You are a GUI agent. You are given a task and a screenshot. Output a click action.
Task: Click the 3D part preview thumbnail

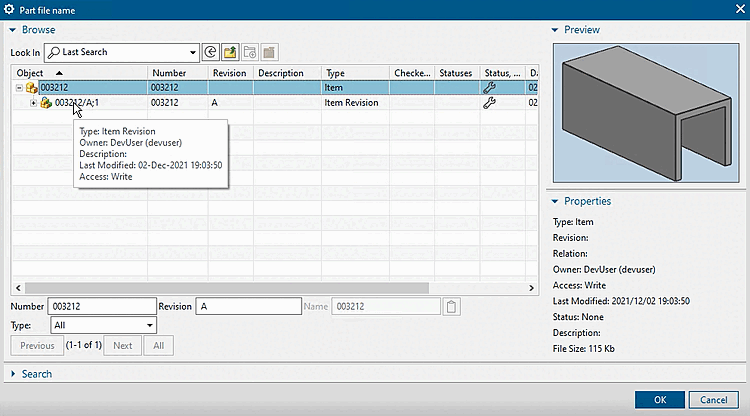pos(646,113)
